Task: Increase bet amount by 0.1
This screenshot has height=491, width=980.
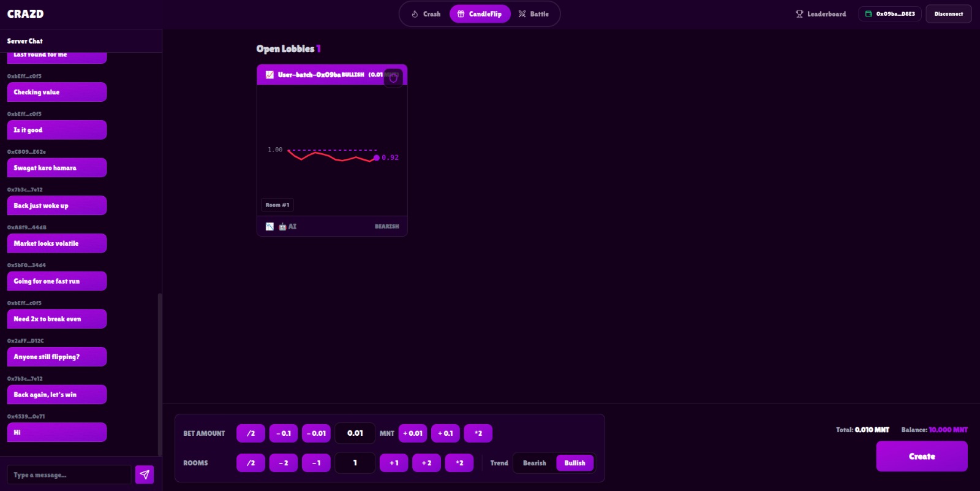Action: tap(445, 433)
